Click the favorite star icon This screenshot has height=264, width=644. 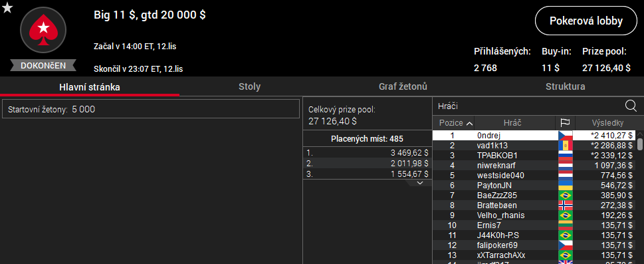tap(7, 7)
